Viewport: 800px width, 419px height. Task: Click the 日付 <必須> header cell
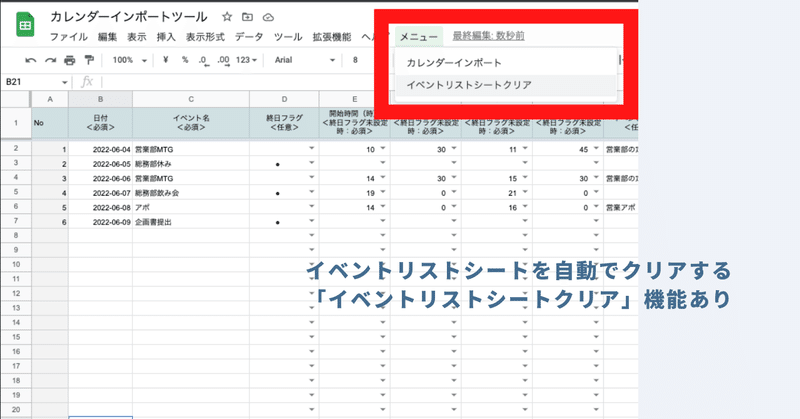click(x=101, y=122)
